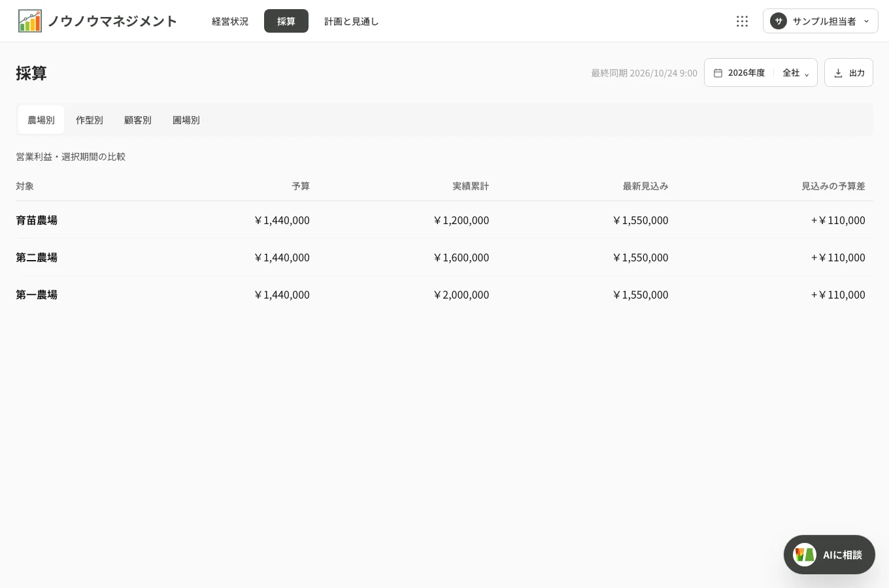Click the 対象 column header

point(25,186)
